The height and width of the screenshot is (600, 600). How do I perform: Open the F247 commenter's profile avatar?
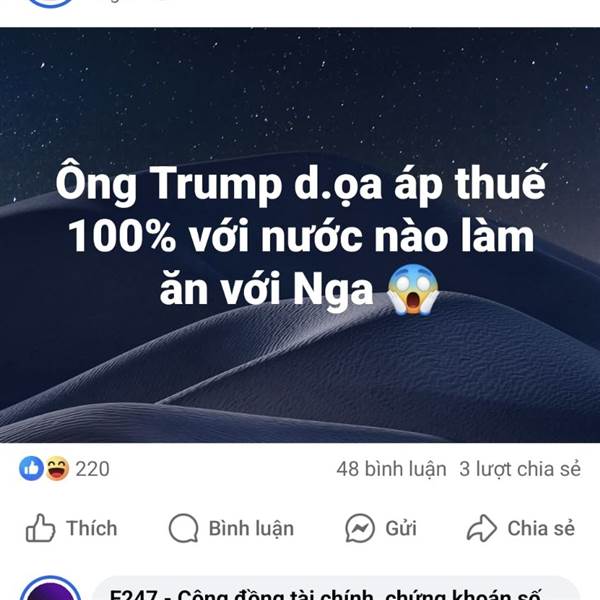pos(51,589)
